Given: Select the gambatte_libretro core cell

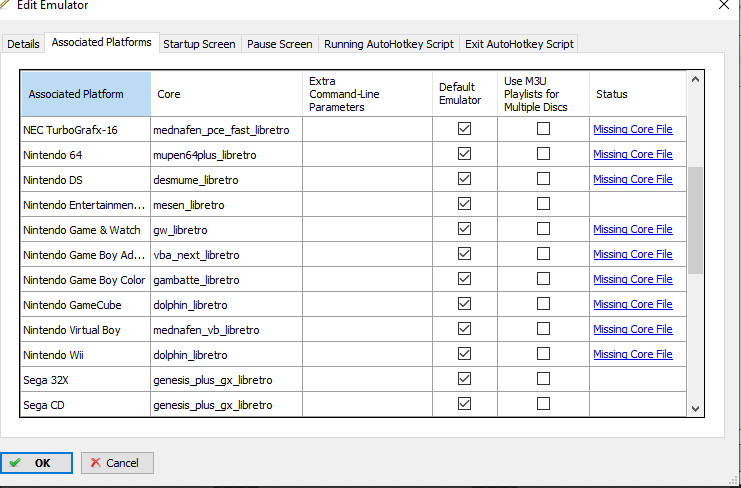Looking at the screenshot, I should tap(227, 279).
